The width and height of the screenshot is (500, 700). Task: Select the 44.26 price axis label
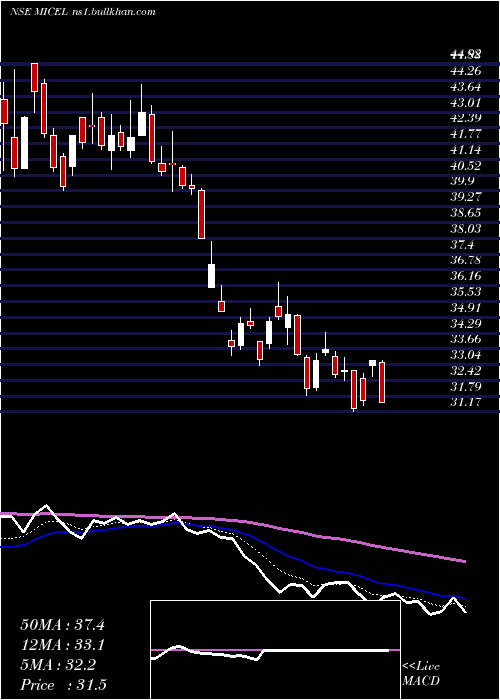[466, 71]
